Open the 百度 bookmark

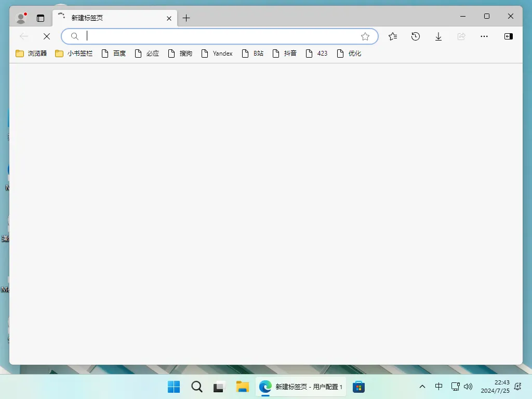(114, 53)
